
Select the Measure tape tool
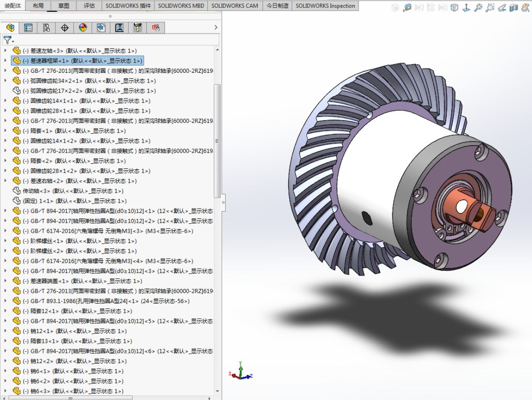407,7
